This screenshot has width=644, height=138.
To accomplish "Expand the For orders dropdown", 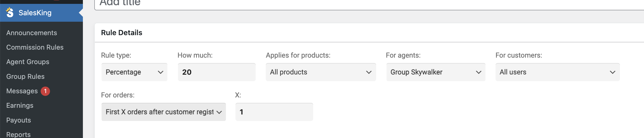I will (x=164, y=112).
